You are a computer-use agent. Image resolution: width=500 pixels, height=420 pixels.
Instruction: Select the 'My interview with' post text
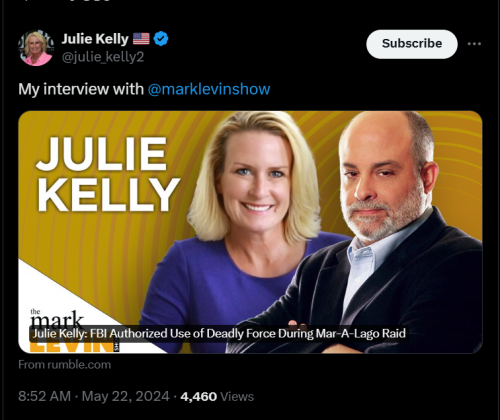point(81,89)
